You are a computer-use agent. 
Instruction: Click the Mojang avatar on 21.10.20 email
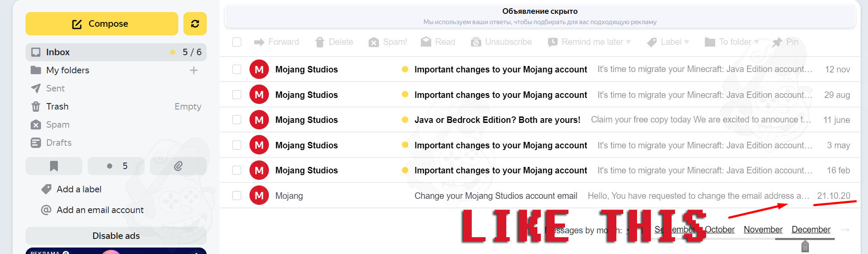point(259,195)
